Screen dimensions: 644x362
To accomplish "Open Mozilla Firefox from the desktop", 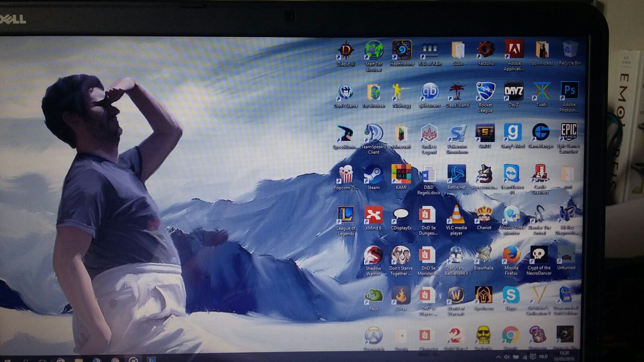I will click(x=511, y=255).
